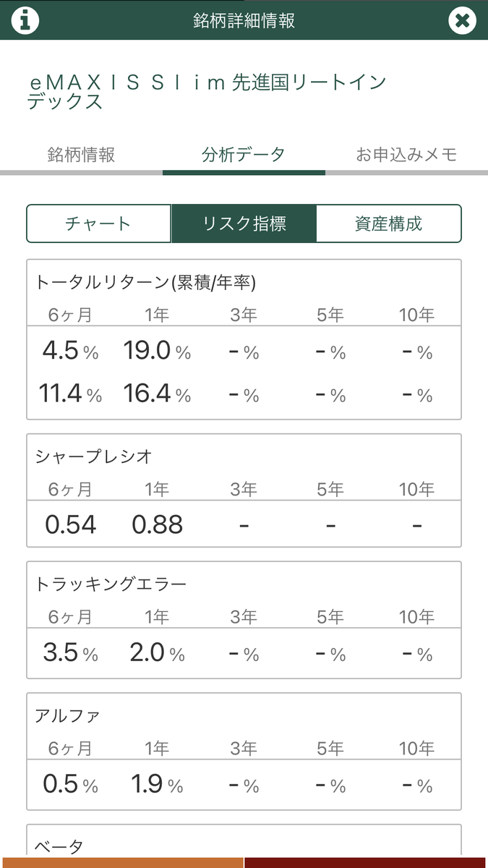Open the お申込みメモ tab
This screenshot has height=868, width=488.
click(x=406, y=155)
